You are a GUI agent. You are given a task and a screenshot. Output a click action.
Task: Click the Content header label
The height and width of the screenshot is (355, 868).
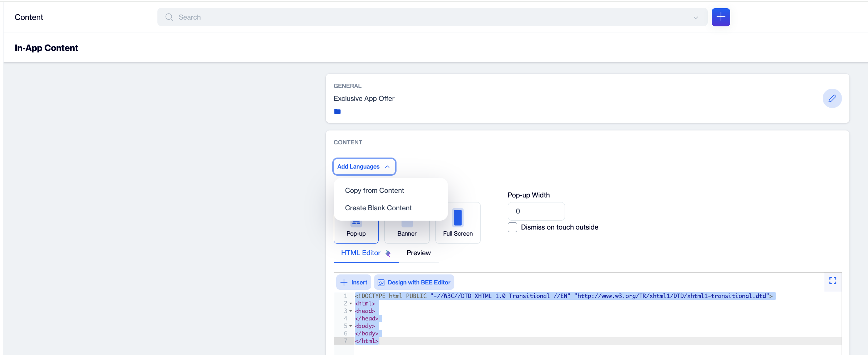pos(29,17)
